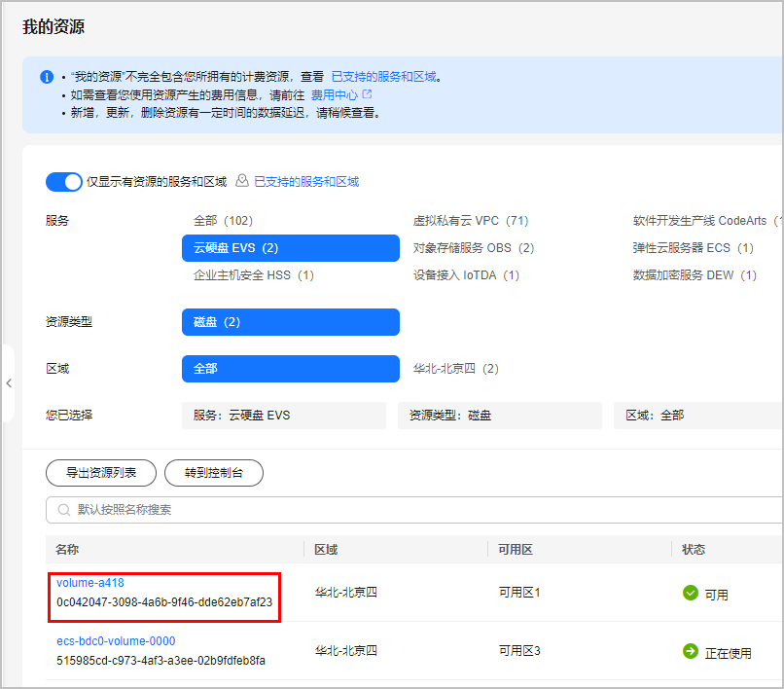Image resolution: width=784 pixels, height=689 pixels.
Task: Click the search magnifier icon
Action: pos(64,510)
